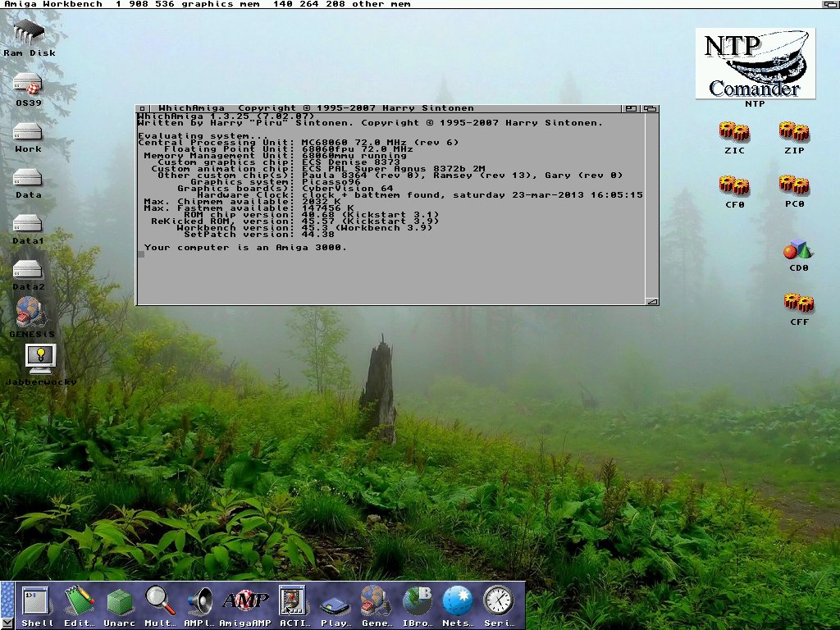Open the Jabberwocky lightbulb icon
The width and height of the screenshot is (840, 630).
pyautogui.click(x=39, y=357)
